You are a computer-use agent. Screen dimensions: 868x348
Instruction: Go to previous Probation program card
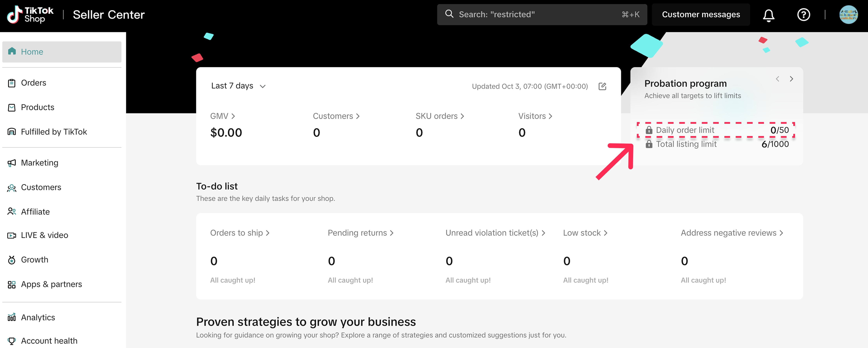click(777, 79)
